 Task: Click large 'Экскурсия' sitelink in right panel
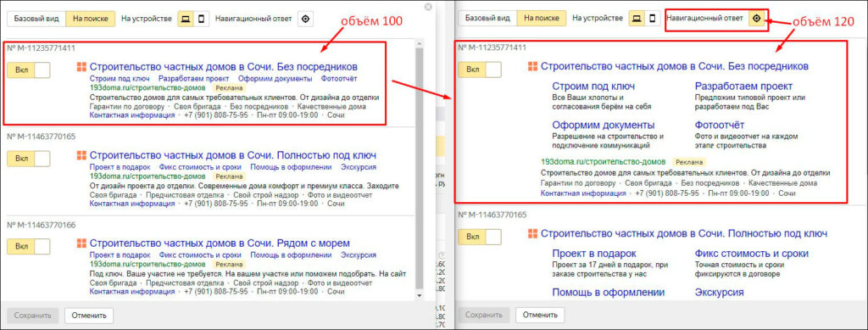point(719,293)
